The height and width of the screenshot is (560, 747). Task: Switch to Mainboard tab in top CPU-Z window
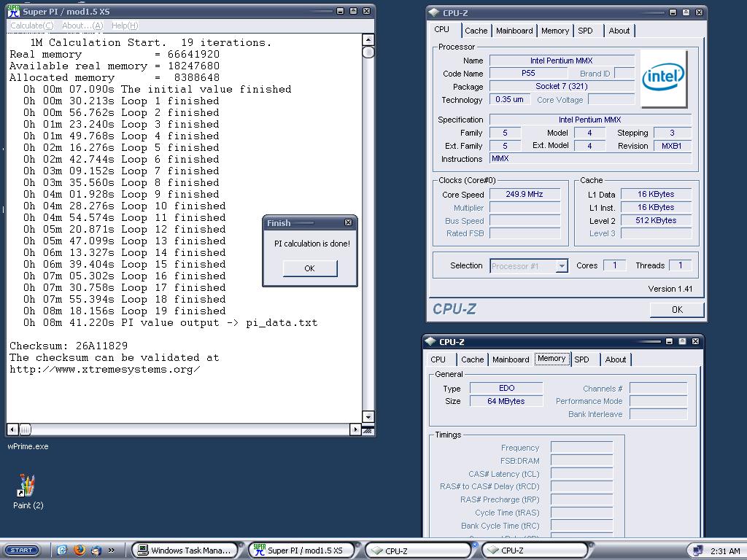click(x=514, y=31)
